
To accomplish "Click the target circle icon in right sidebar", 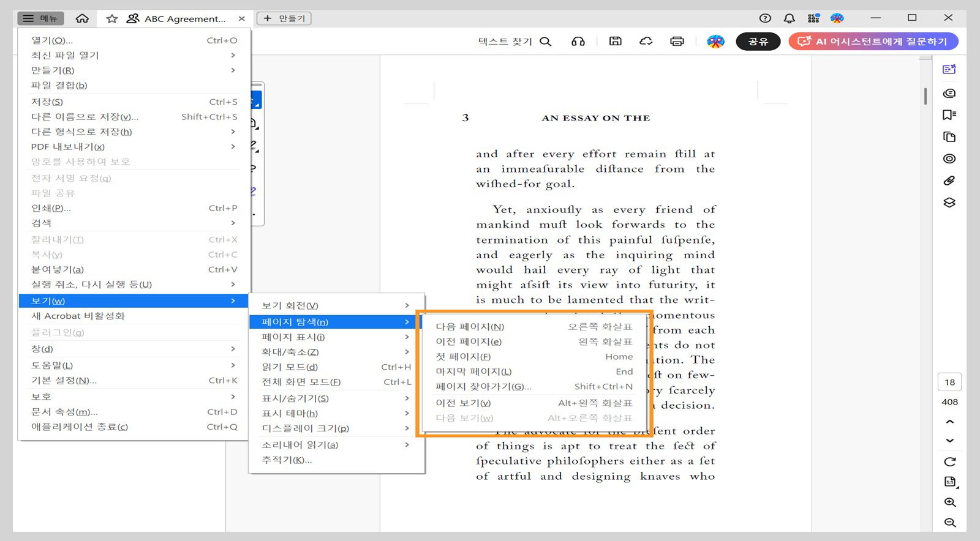I will [x=949, y=159].
